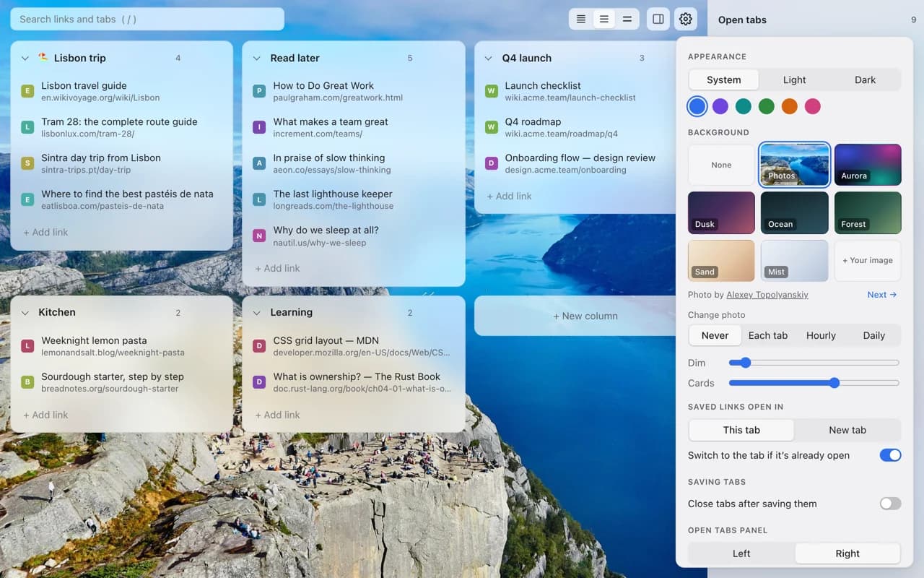
Task: Set appearance to Light
Action: pyautogui.click(x=794, y=79)
